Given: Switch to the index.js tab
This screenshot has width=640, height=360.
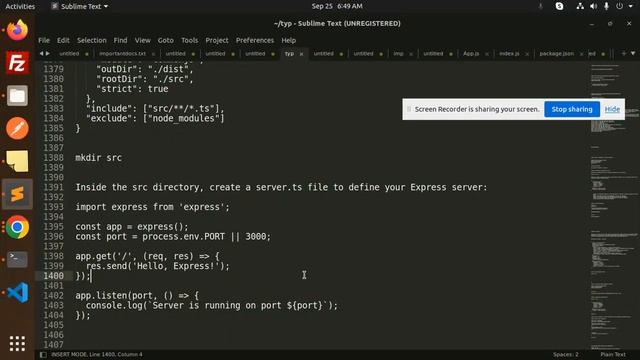Looking at the screenshot, I should pyautogui.click(x=509, y=54).
